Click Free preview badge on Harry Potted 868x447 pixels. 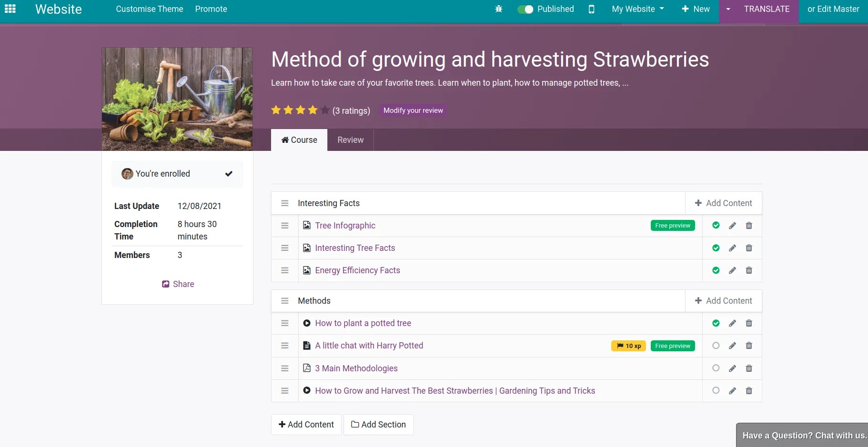tap(673, 346)
